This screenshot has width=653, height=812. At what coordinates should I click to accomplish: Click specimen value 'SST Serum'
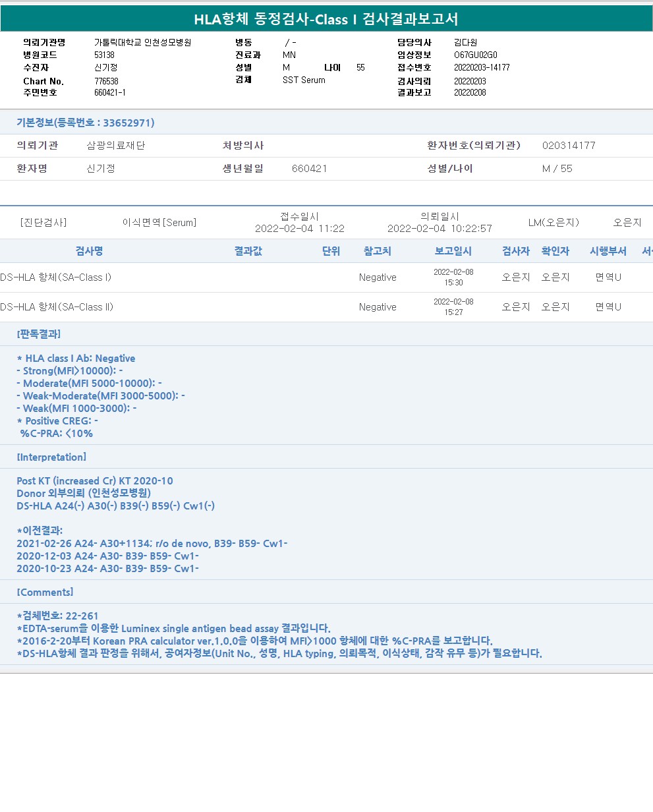pyautogui.click(x=304, y=80)
